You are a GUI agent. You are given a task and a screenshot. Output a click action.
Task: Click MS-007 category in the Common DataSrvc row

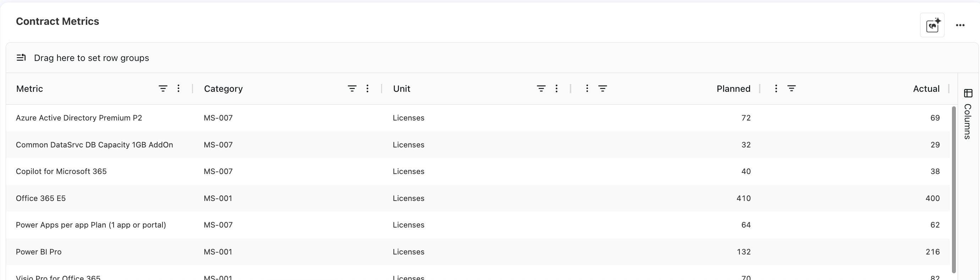(x=218, y=145)
